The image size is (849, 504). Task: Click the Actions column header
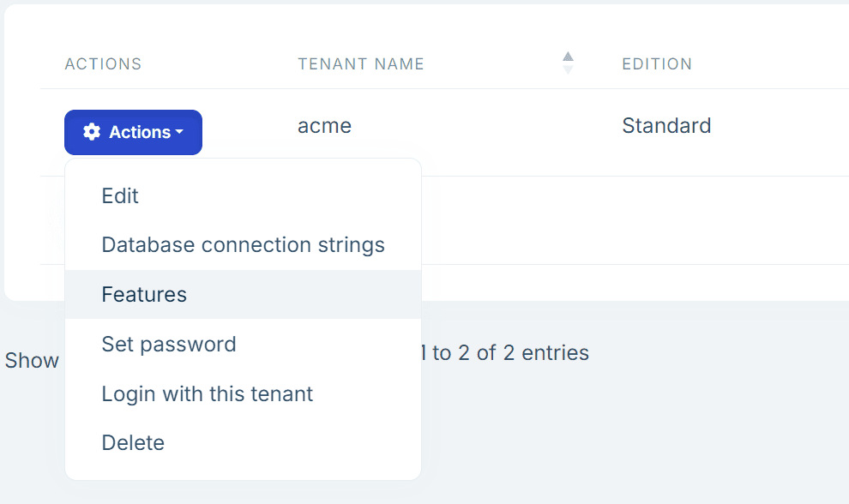(103, 64)
